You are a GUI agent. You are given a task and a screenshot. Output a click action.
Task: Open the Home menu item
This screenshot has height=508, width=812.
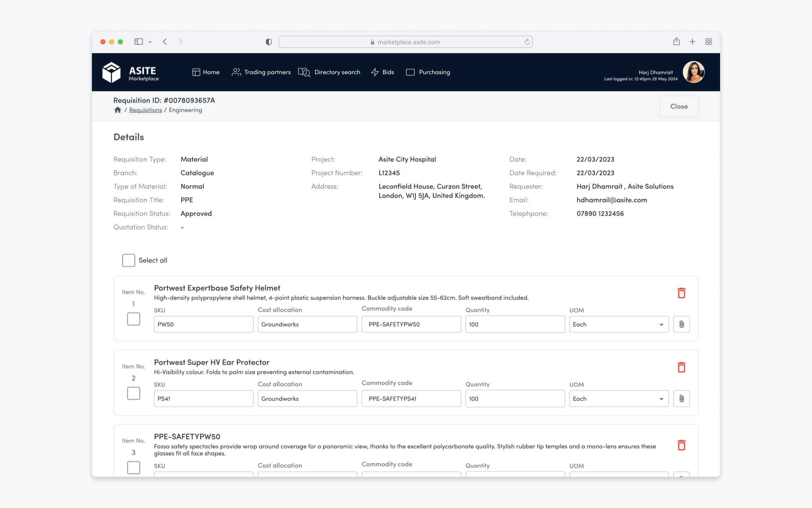tap(206, 72)
